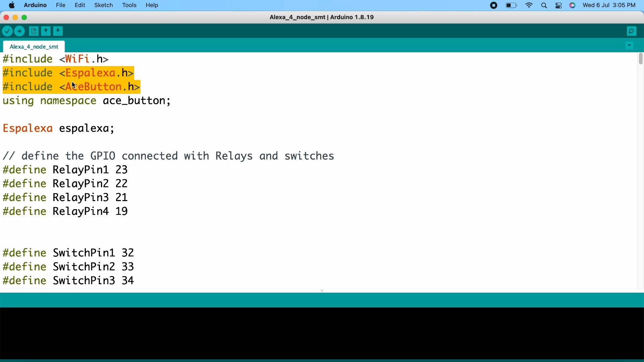Screen dimensions: 644x362
Task: Click the line '#include <Espalexa.h>'
Action: point(69,73)
